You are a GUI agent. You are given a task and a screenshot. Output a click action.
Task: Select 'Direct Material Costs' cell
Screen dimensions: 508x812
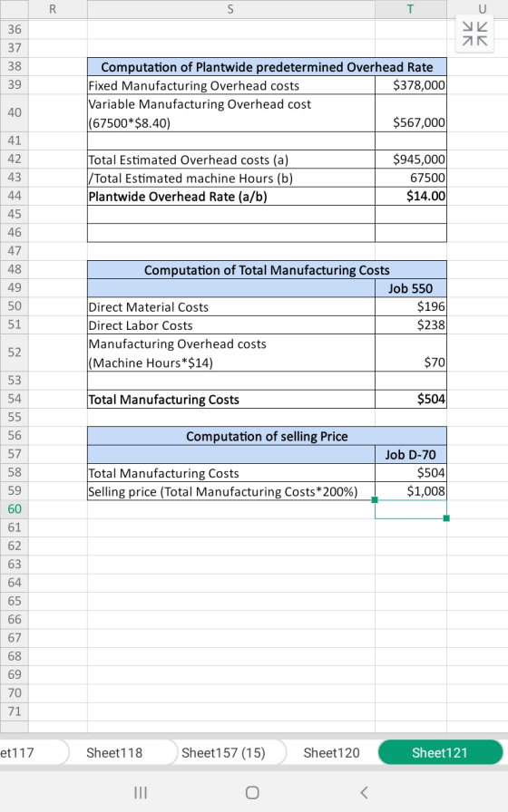[231, 306]
